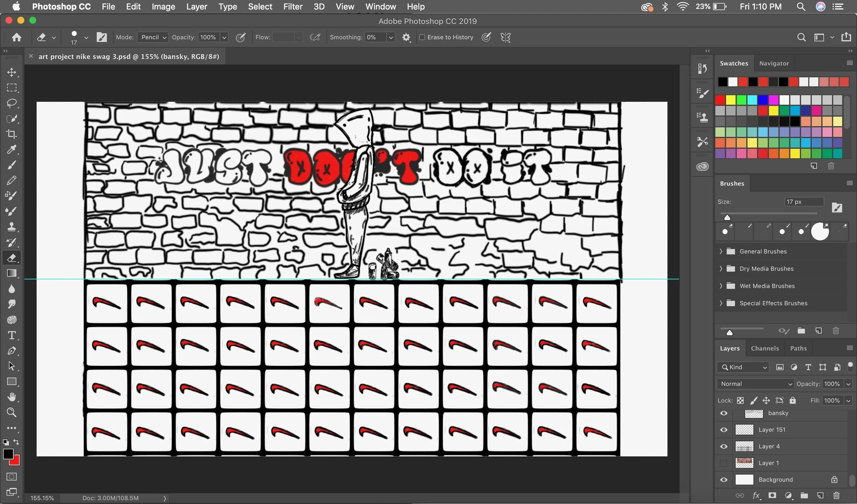This screenshot has width=857, height=504.
Task: Click the brush Size input field
Action: [x=804, y=202]
